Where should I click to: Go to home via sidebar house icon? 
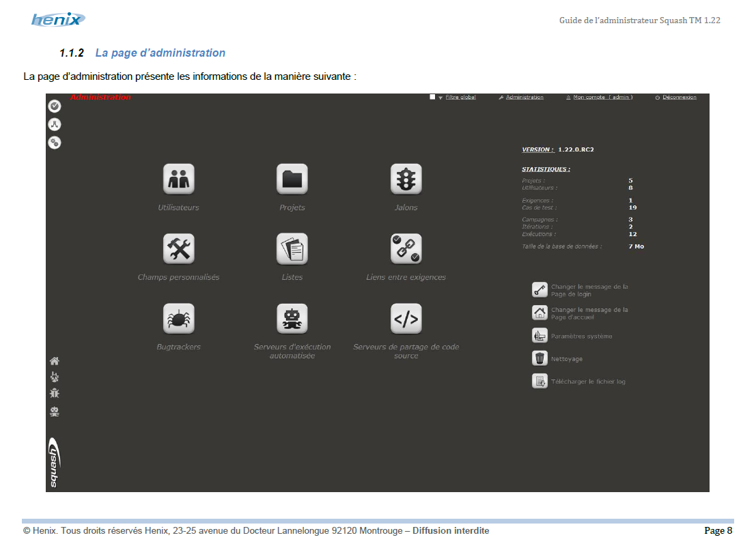(x=55, y=361)
